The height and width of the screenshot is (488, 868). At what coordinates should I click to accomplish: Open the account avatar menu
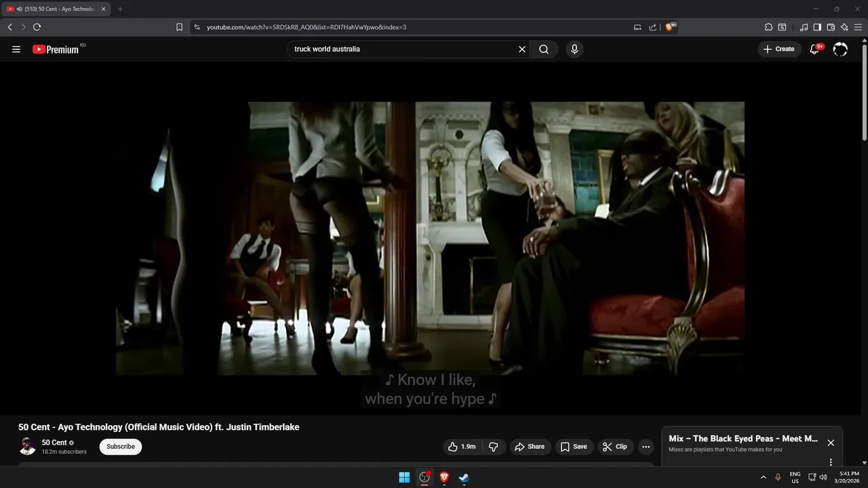[840, 49]
